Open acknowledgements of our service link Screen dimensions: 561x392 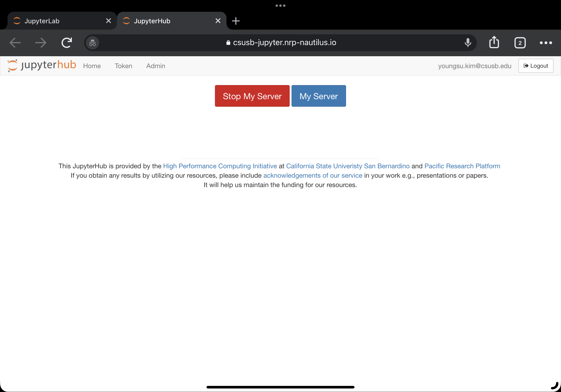click(x=313, y=176)
